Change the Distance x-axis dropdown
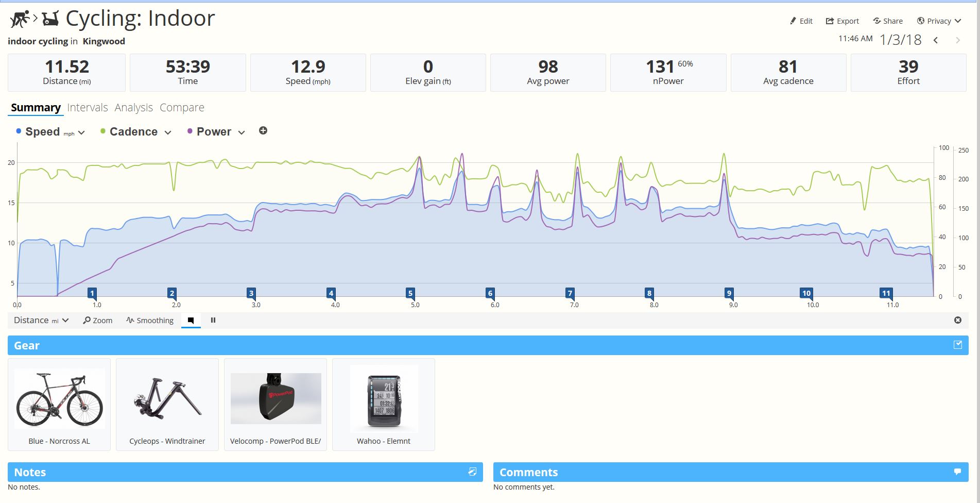Image resolution: width=980 pixels, height=503 pixels. [41, 321]
